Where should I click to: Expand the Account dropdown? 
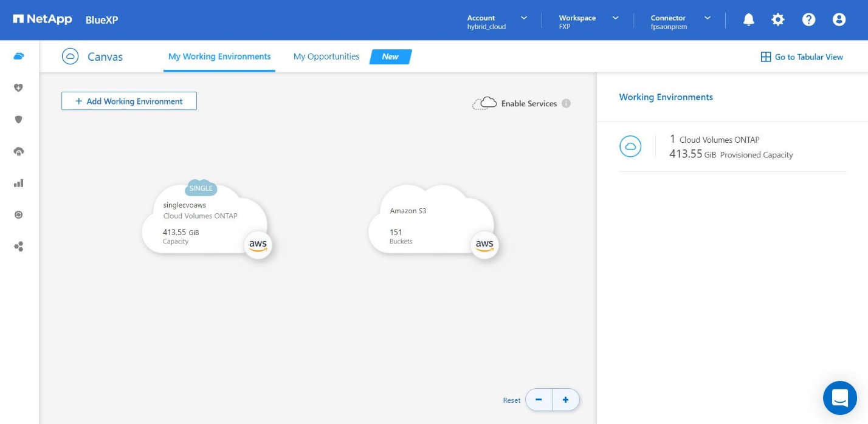point(497,22)
